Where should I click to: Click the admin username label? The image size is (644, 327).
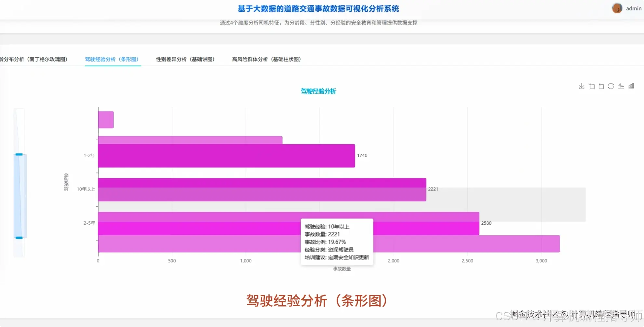coord(634,8)
